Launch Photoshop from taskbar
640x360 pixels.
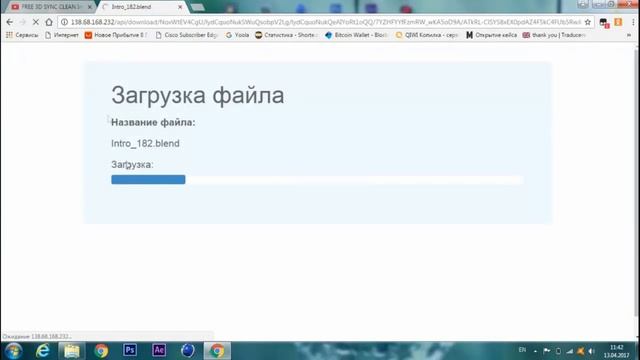(130, 350)
